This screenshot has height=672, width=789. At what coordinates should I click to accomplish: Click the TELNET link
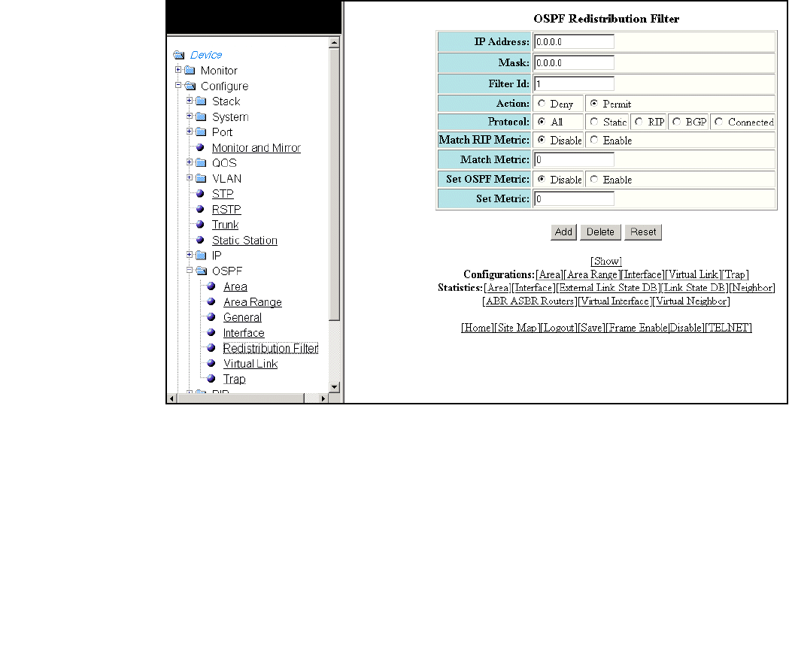[729, 328]
